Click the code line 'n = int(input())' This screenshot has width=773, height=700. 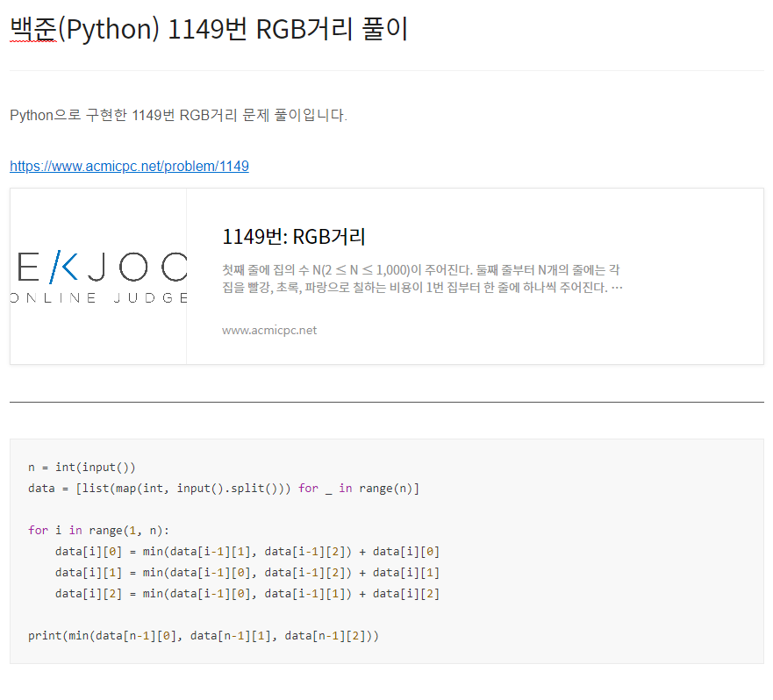[82, 468]
